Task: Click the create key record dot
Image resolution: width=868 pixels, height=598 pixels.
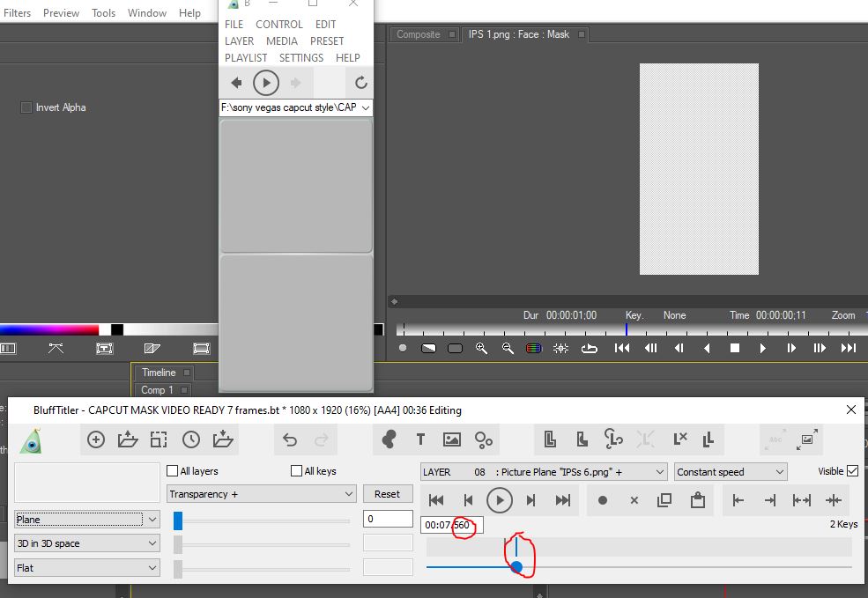Action: (603, 500)
